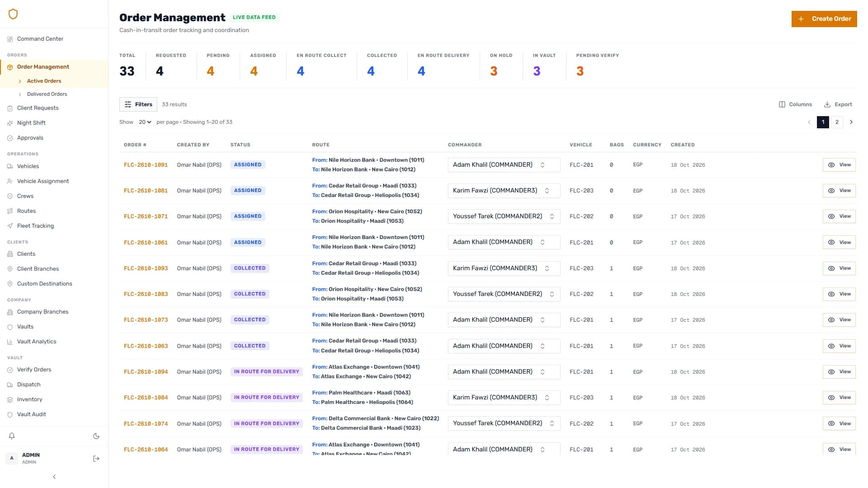The height and width of the screenshot is (488, 868).
Task: Open order link FLC-2610-1073
Action: coord(146,320)
